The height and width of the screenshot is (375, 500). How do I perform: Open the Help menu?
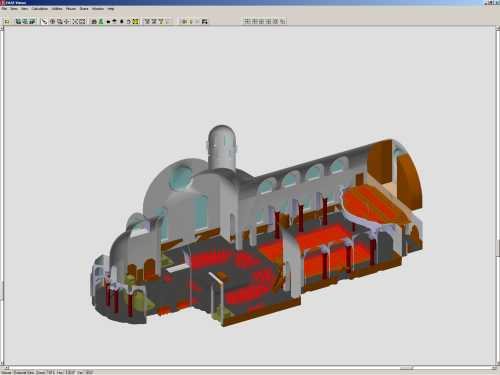pyautogui.click(x=111, y=9)
